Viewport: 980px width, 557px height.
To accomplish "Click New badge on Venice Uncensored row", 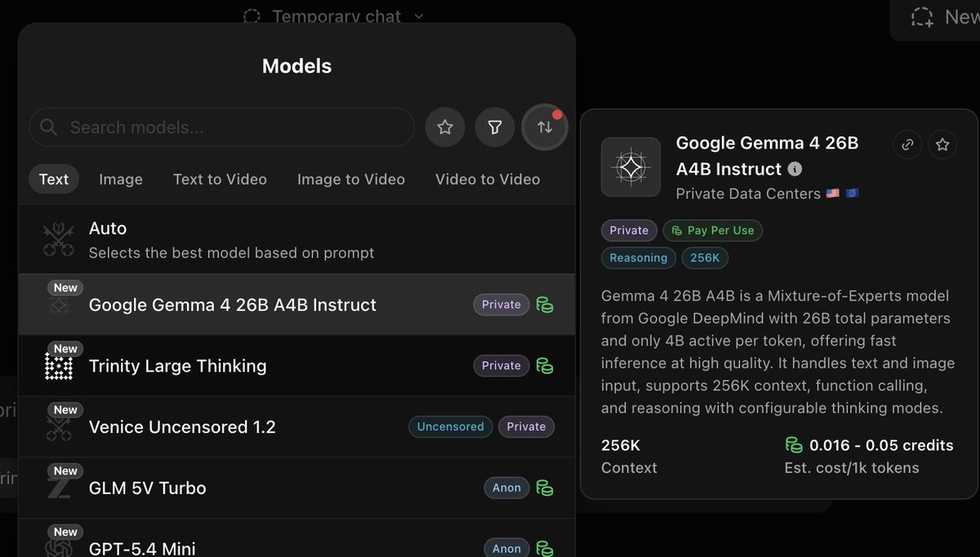I will (x=65, y=410).
